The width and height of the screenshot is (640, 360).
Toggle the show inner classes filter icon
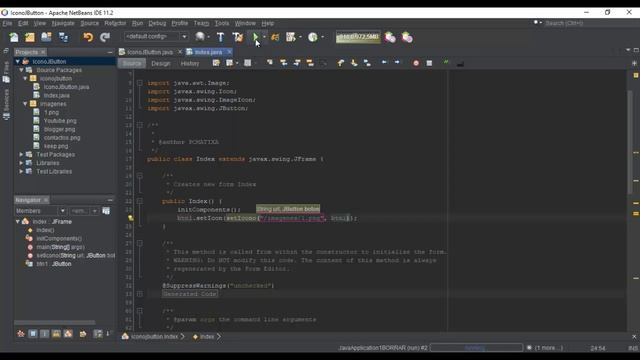(x=68, y=334)
